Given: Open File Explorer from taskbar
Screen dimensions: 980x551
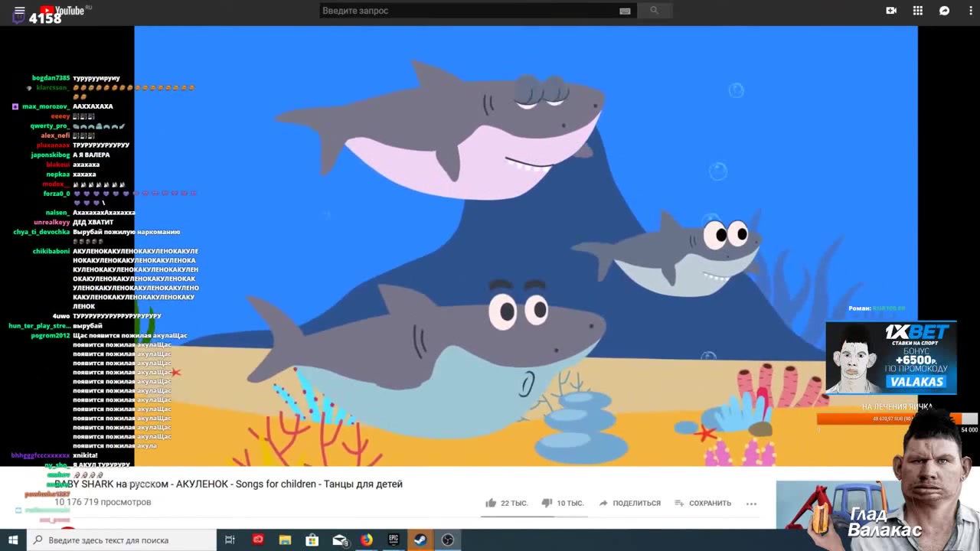Looking at the screenshot, I should click(x=285, y=540).
